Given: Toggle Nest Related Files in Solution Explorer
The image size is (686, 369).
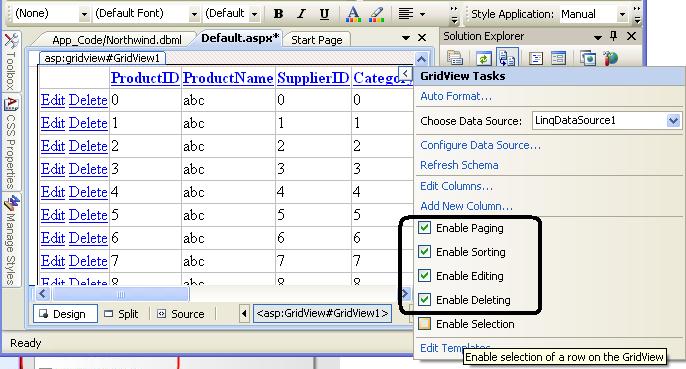Looking at the screenshot, I should point(508,58).
